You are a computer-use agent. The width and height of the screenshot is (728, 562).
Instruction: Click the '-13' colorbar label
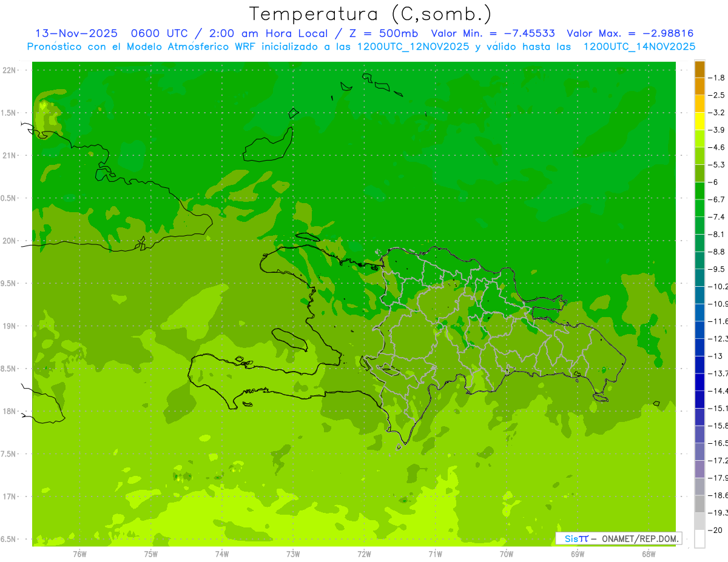tap(715, 356)
